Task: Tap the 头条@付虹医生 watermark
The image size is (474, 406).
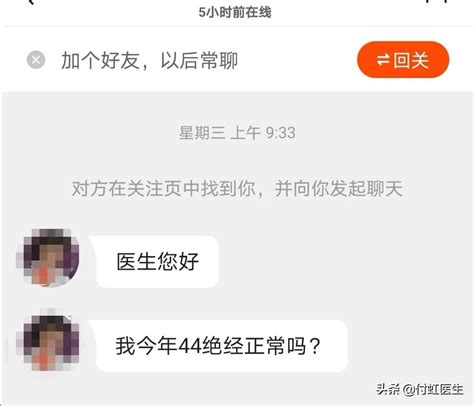Action: 420,389
